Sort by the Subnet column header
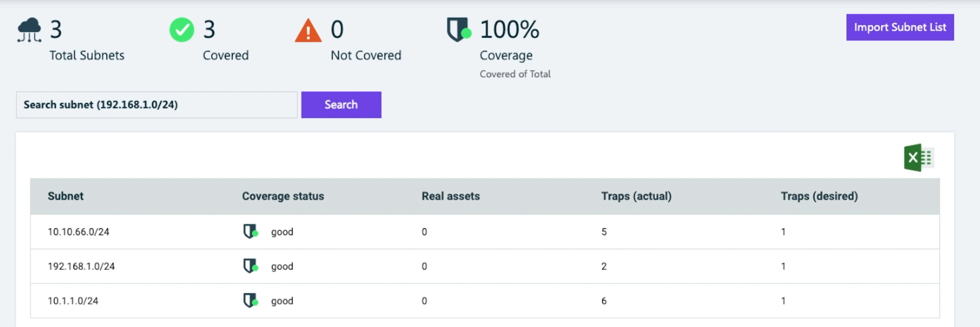This screenshot has width=980, height=327. 66,196
